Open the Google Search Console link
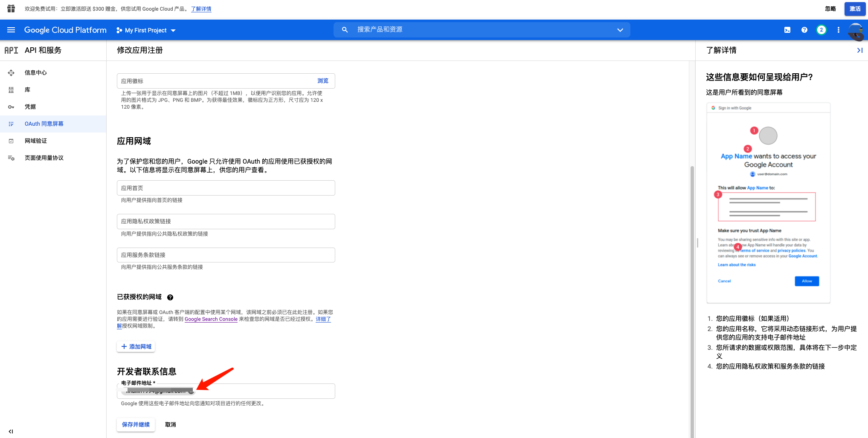Screen dimensions: 868x438 211,319
